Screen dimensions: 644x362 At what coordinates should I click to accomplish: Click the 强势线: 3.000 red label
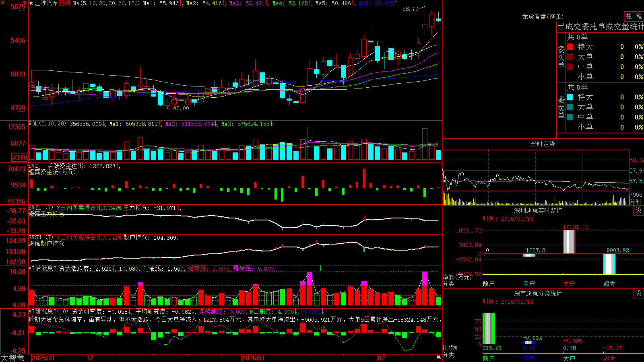(x=208, y=268)
